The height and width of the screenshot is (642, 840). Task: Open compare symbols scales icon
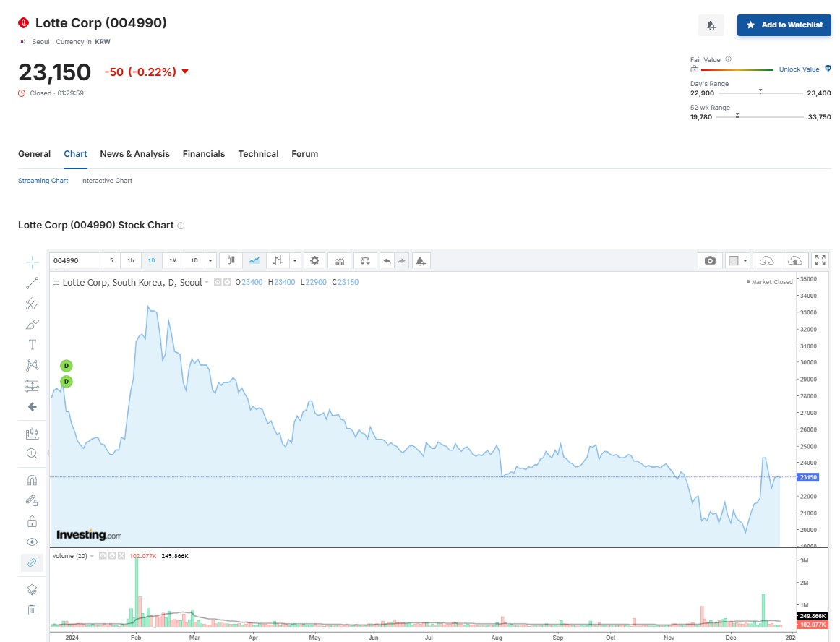[x=365, y=260]
